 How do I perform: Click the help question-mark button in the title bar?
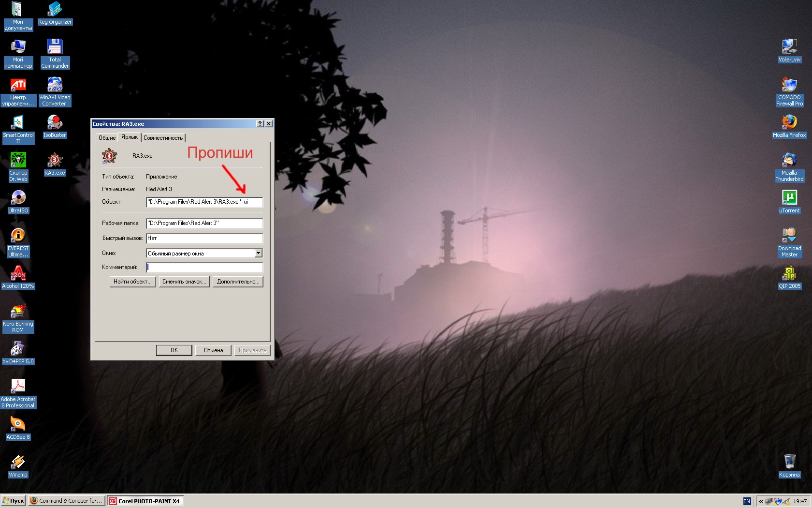(260, 124)
